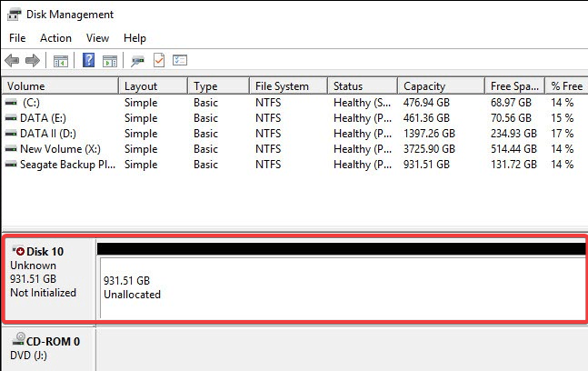The height and width of the screenshot is (371, 588).
Task: Click the 1397.26 GB capacity cell
Action: pos(429,134)
